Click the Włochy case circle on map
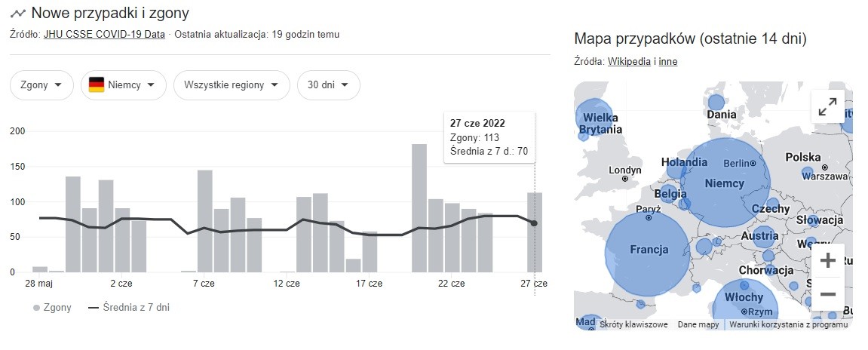The height and width of the screenshot is (350, 868). click(x=743, y=302)
